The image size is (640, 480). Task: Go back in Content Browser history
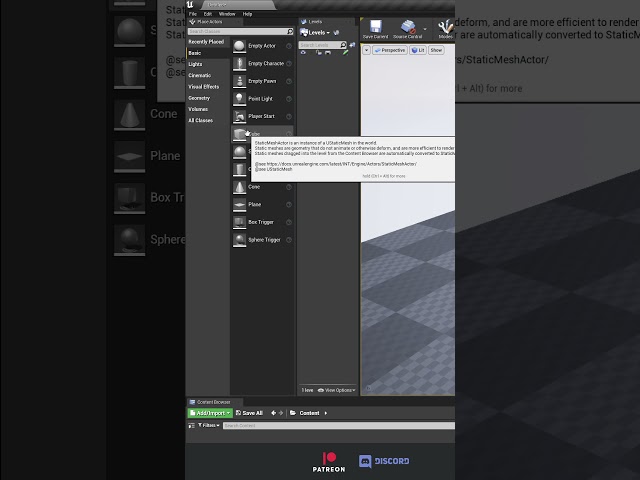tap(273, 413)
